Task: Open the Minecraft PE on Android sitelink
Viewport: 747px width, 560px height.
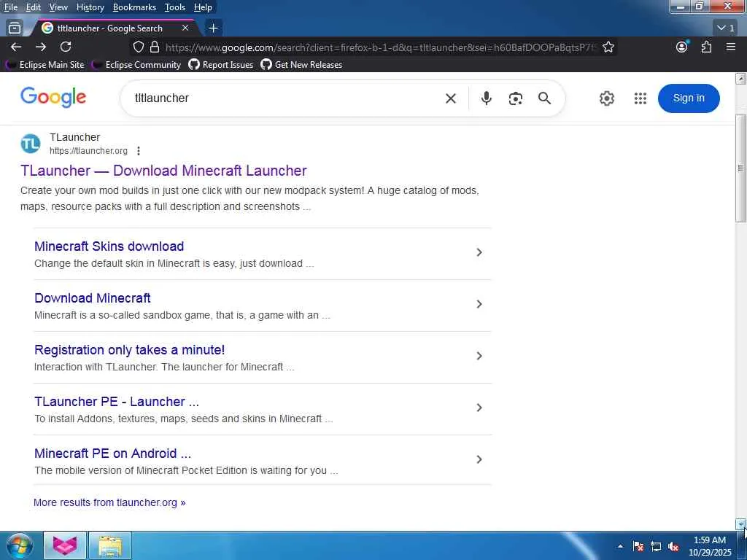Action: click(112, 454)
